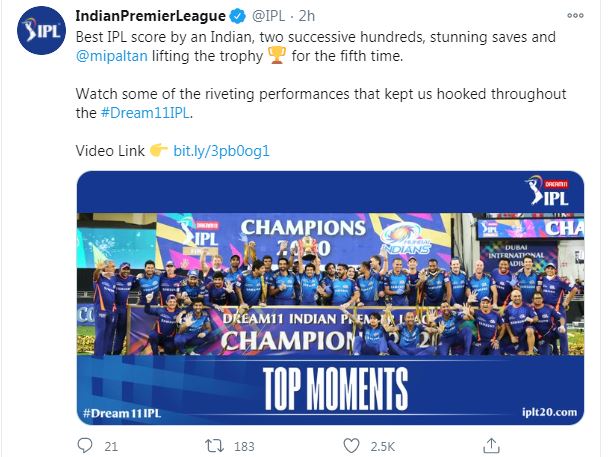608x457 pixels.
Task: Click the share upload arrow icon
Action: 491,446
